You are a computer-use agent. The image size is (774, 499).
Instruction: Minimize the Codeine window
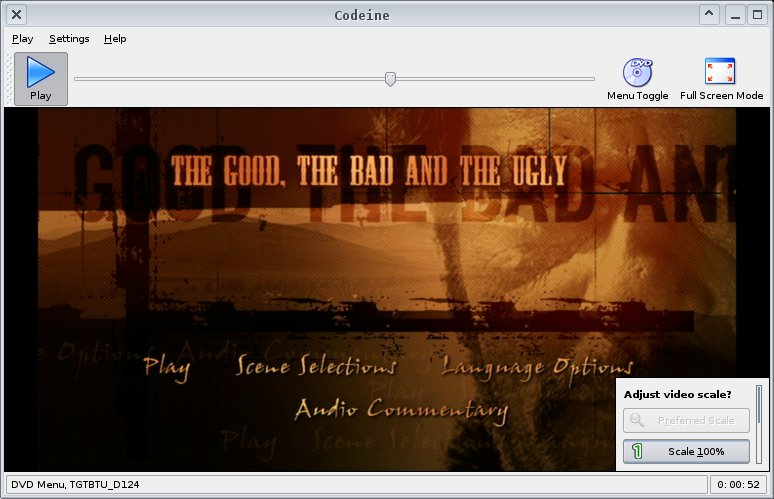click(x=735, y=15)
